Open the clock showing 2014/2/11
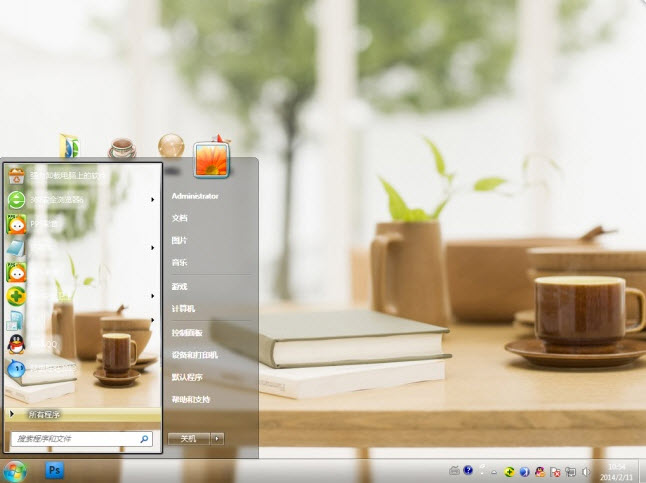This screenshot has height=483, width=646. point(616,472)
